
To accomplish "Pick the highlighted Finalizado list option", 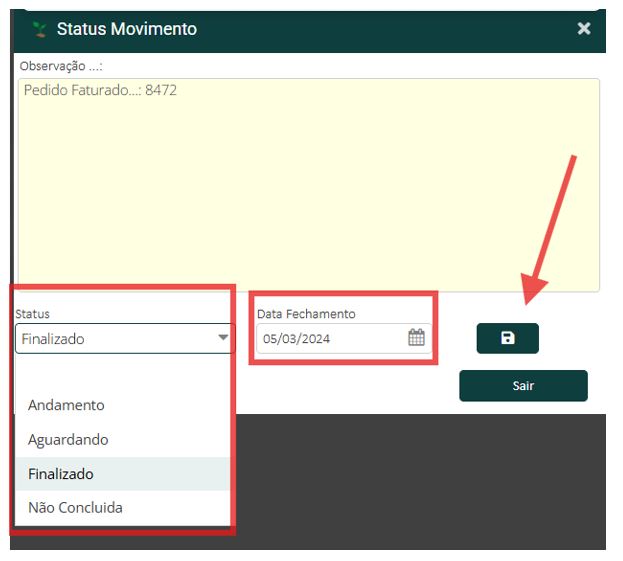I will click(61, 474).
